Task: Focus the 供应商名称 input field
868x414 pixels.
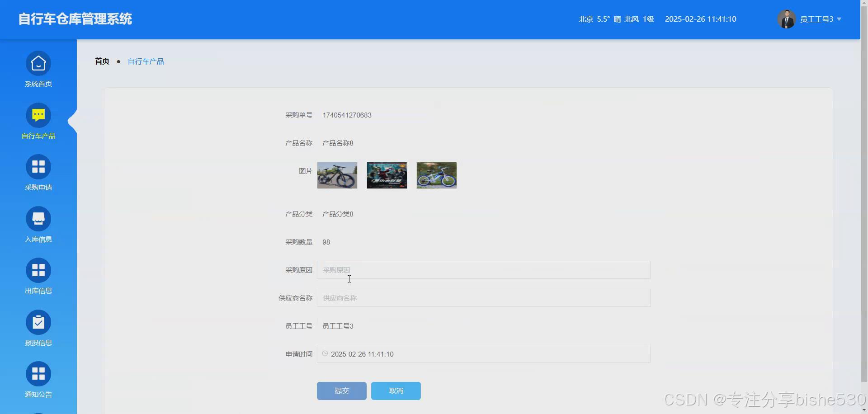Action: [484, 298]
